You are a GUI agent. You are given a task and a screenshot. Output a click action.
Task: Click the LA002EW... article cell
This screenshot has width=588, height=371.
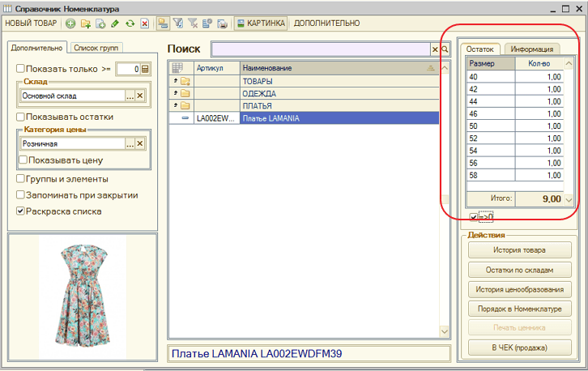217,118
